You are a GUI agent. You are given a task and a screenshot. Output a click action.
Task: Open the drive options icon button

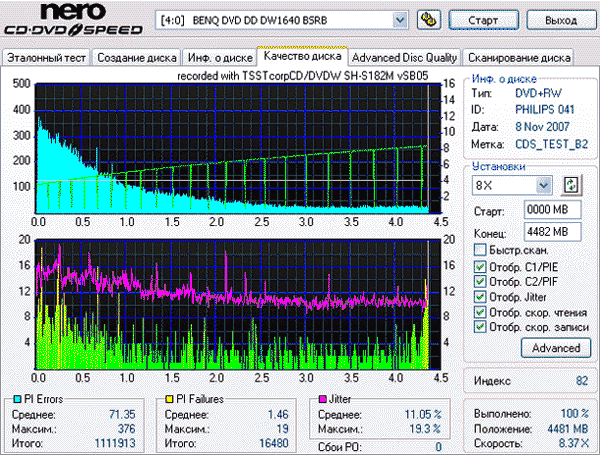[x=429, y=20]
